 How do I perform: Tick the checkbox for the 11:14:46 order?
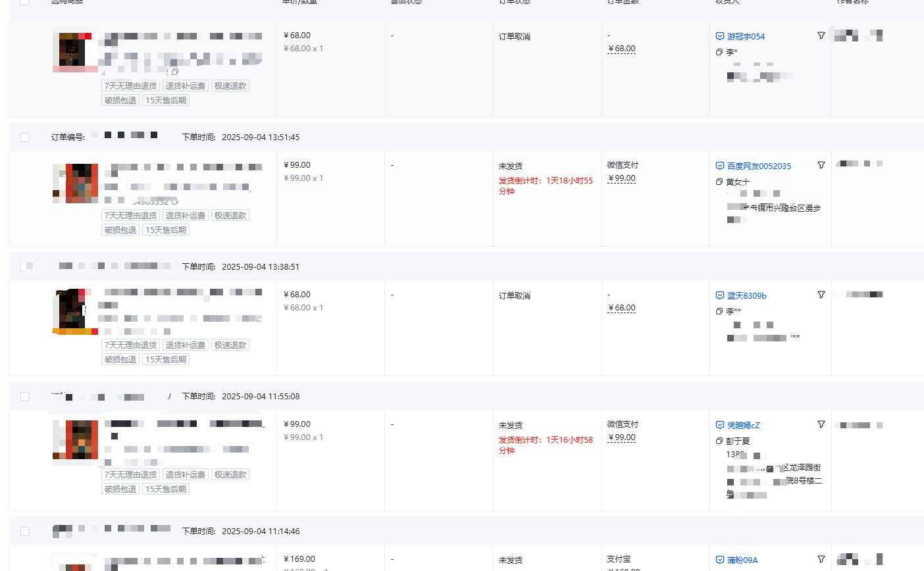pyautogui.click(x=24, y=531)
